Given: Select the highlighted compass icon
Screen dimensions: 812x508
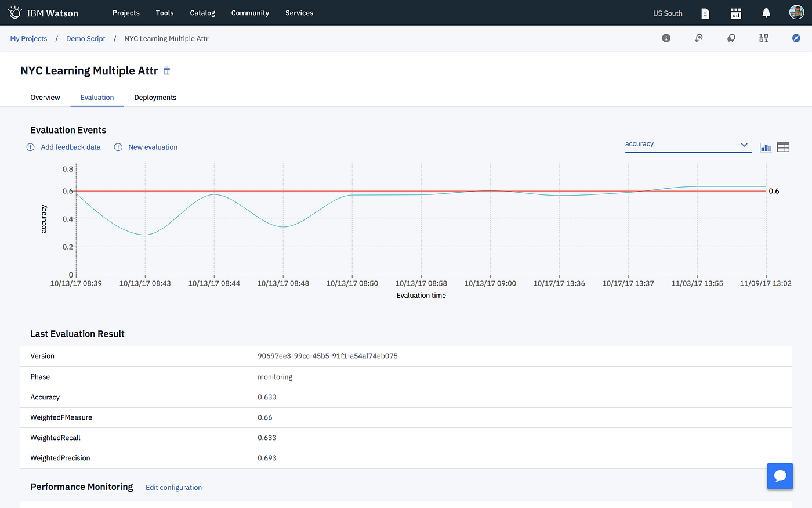Looking at the screenshot, I should pos(796,38).
